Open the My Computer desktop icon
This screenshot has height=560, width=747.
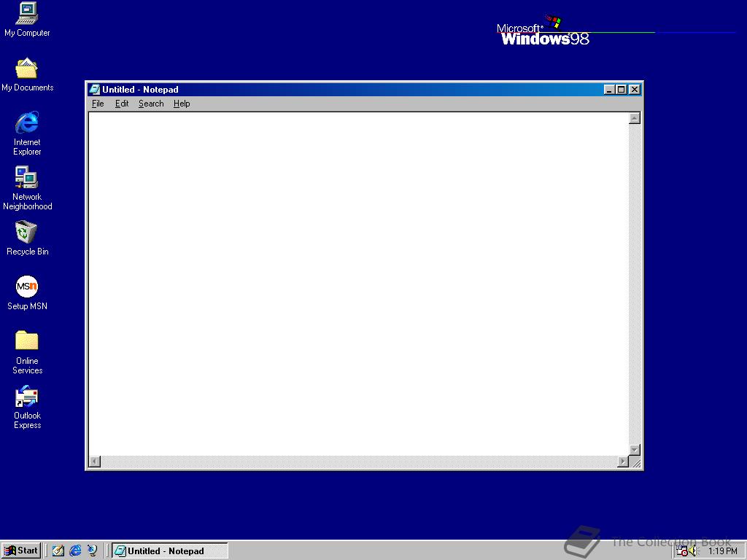point(27,19)
